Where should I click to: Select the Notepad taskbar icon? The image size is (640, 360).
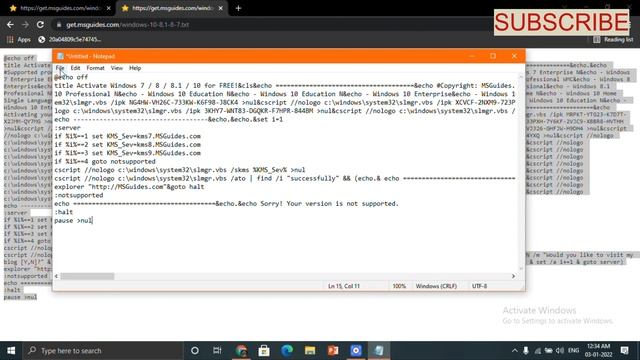click(x=379, y=351)
